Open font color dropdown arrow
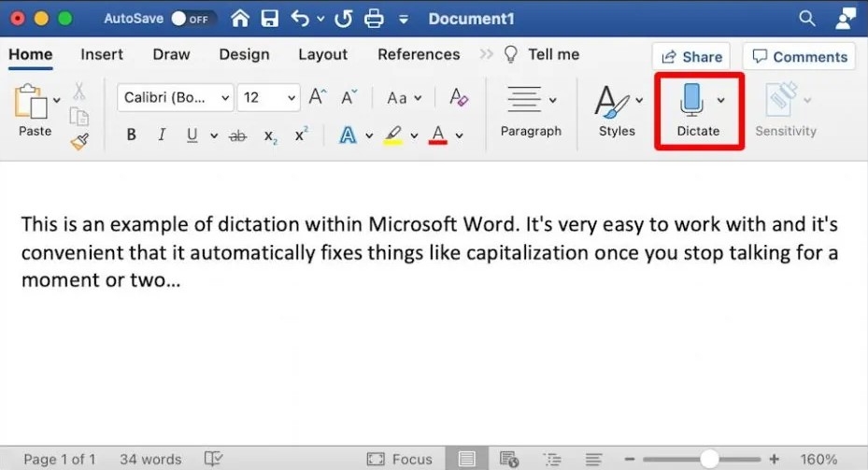Viewport: 868px width, 470px height. [x=459, y=135]
